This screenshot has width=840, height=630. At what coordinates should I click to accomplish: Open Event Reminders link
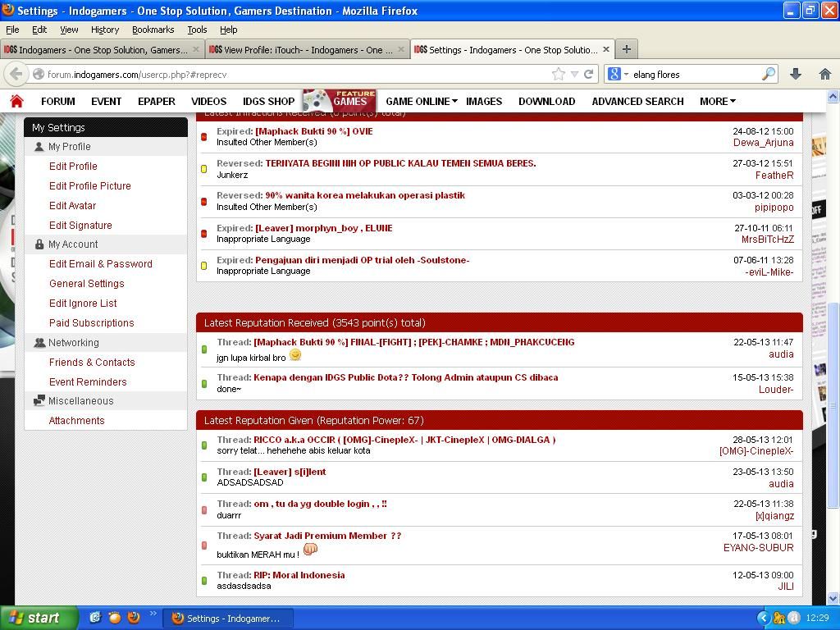[88, 381]
